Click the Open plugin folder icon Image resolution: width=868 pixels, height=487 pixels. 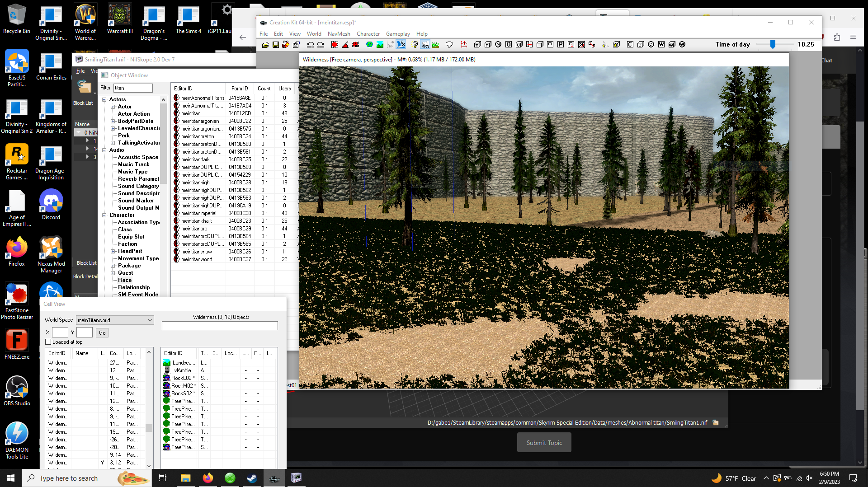(265, 45)
